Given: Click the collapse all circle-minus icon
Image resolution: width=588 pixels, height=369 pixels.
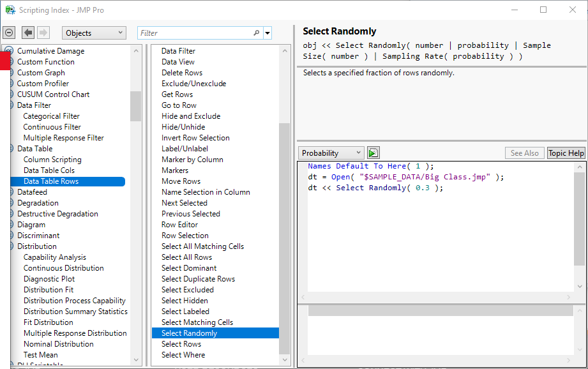Looking at the screenshot, I should 9,33.
